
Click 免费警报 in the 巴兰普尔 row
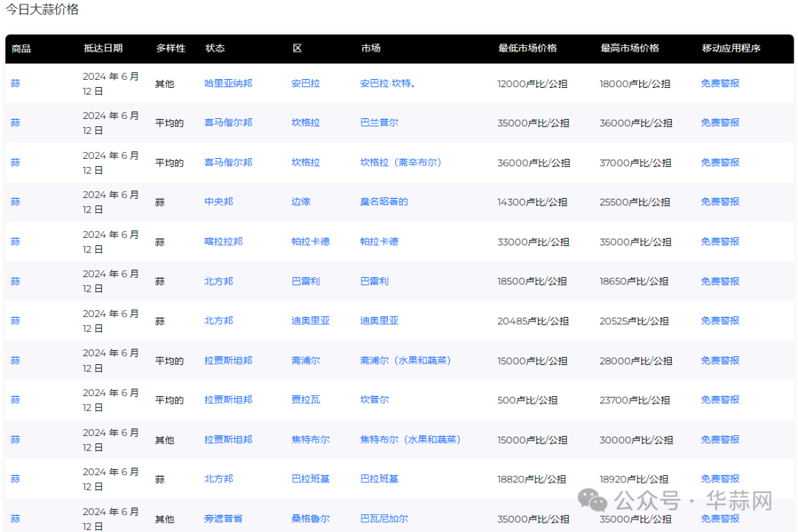720,122
